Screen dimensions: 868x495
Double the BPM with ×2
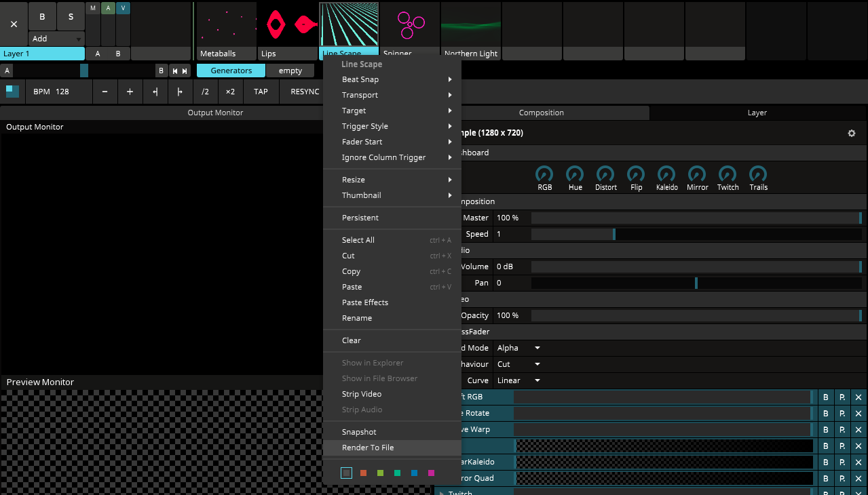click(x=230, y=92)
